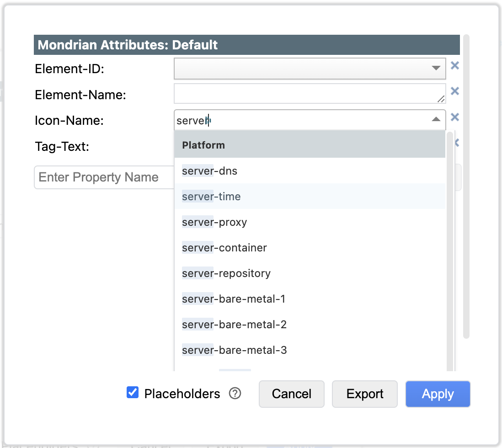Viewport: 502px width, 448px height.
Task: Click the Export button
Action: (364, 394)
